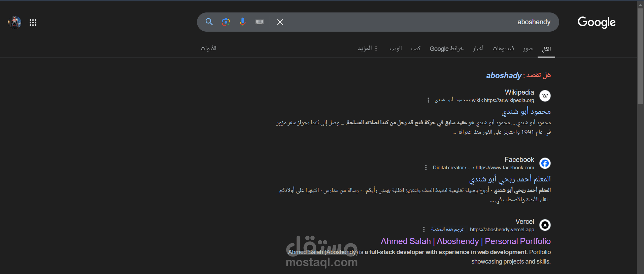Switch to the صور tab

(528, 48)
